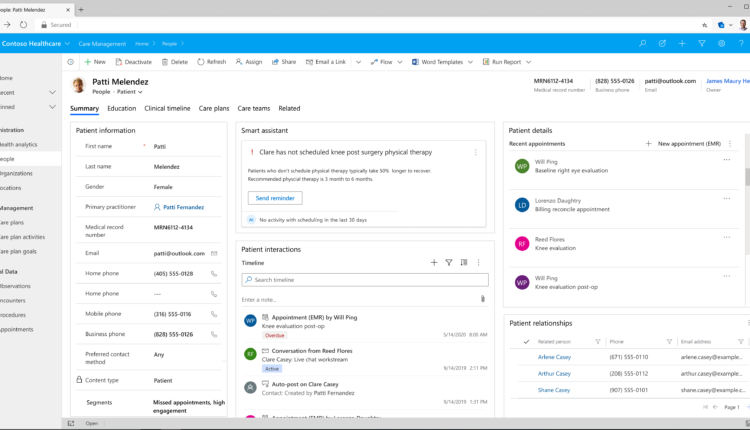The width and height of the screenshot is (750, 430).
Task: Expand the Run Report dropdown
Action: [526, 62]
